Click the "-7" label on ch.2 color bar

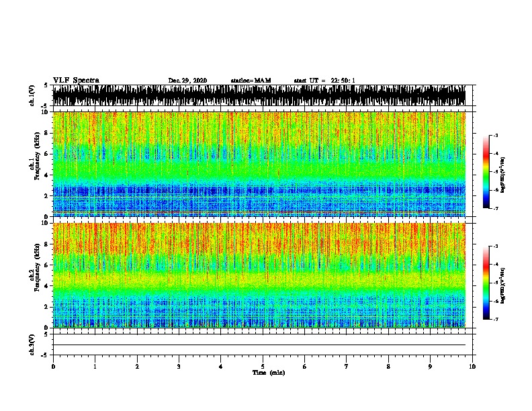(495, 320)
